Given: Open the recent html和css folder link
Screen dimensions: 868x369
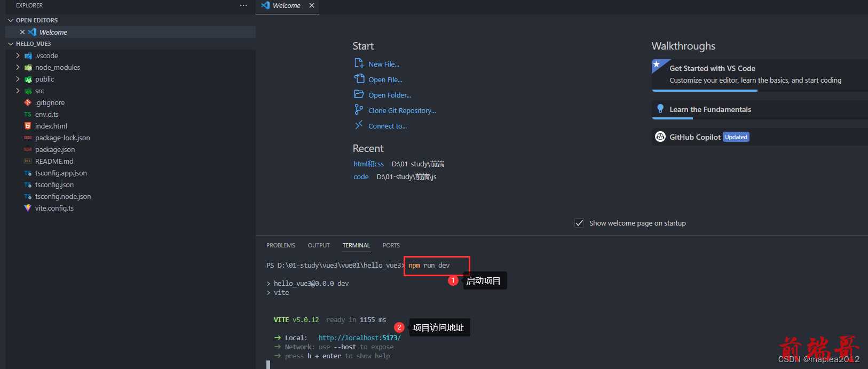Looking at the screenshot, I should (x=368, y=164).
